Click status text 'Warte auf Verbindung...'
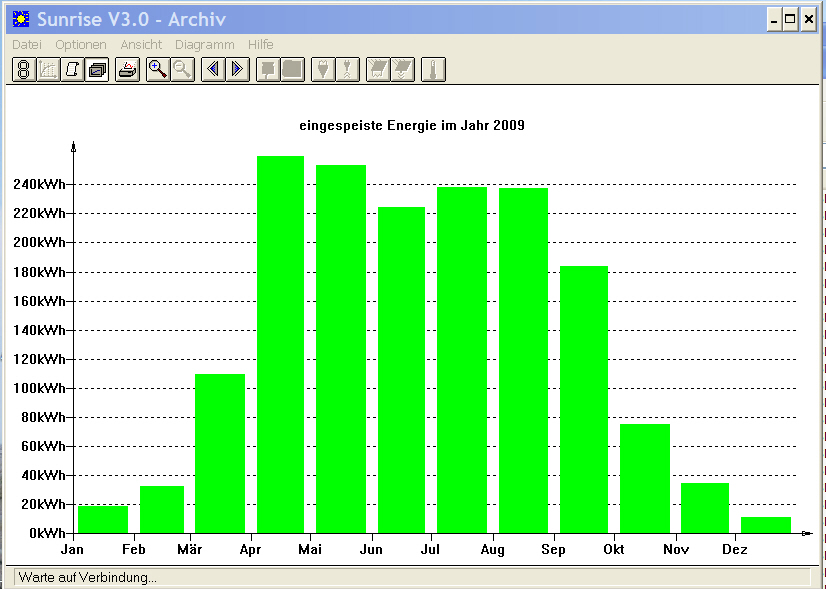This screenshot has height=589, width=826. click(87, 577)
